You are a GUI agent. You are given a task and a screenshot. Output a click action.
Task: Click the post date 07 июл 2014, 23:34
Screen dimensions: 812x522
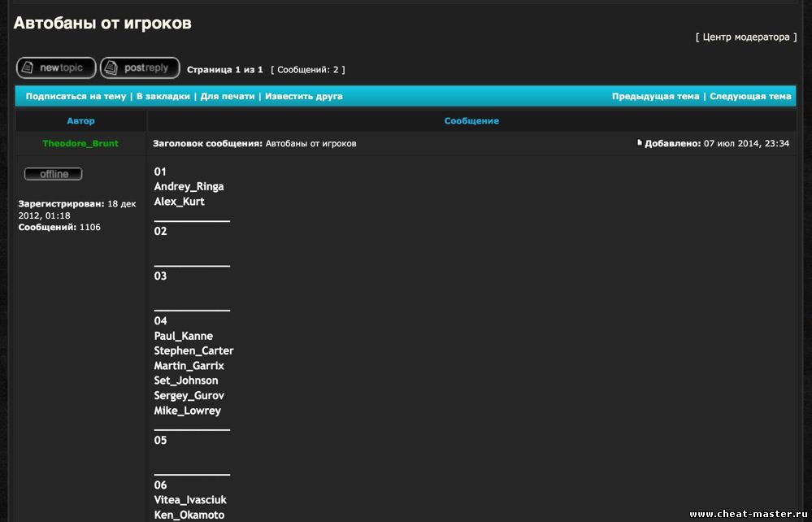(x=746, y=143)
